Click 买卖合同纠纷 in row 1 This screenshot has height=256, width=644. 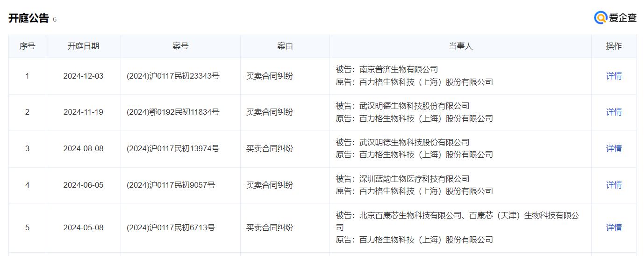click(x=270, y=76)
